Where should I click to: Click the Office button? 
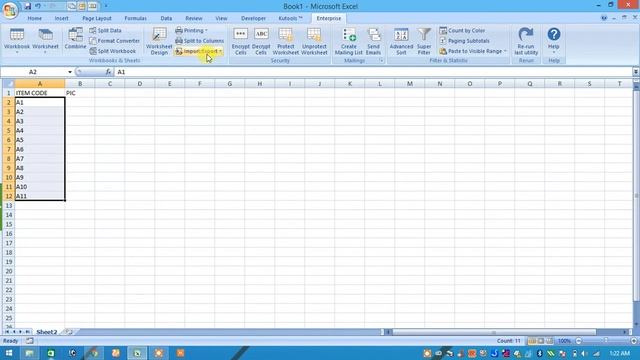[x=10, y=10]
